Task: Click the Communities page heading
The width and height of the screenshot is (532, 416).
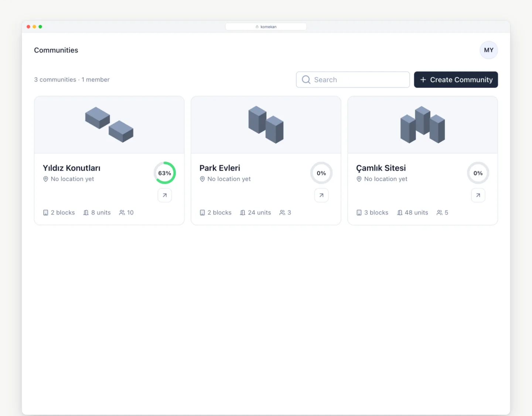Action: (56, 50)
